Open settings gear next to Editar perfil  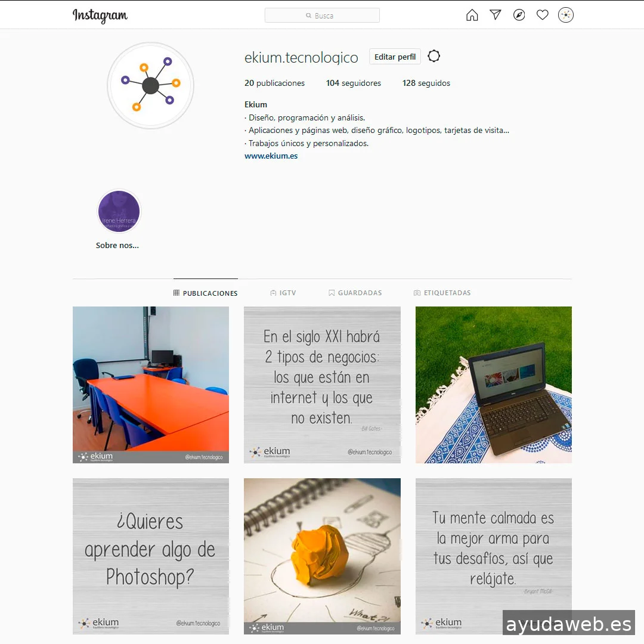click(434, 56)
